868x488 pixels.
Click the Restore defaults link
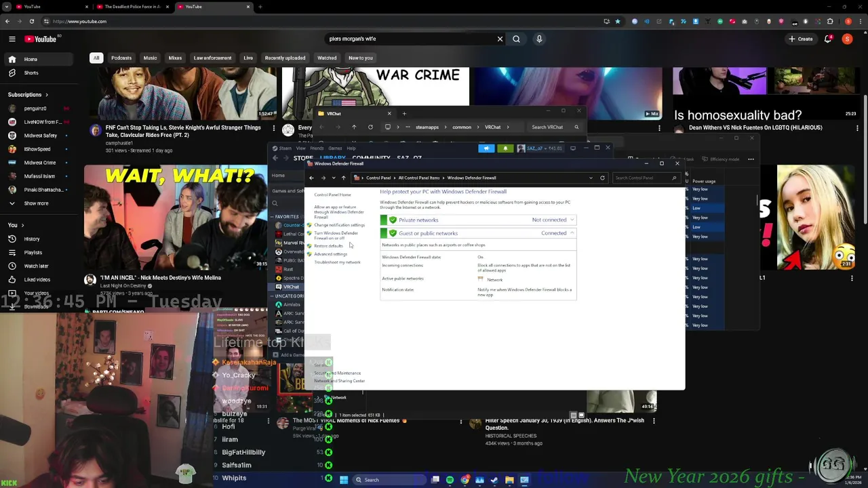[x=328, y=246]
